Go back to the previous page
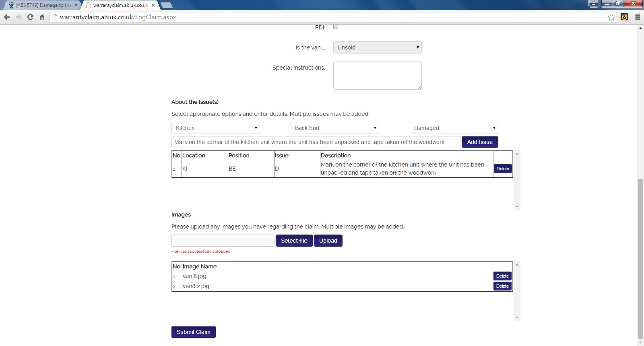The image size is (644, 346). click(7, 17)
